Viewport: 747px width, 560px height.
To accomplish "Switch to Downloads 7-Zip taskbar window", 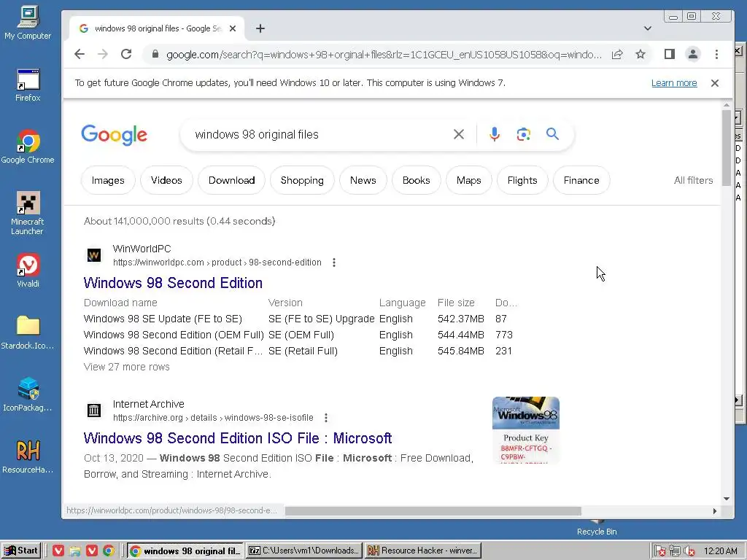I will [x=304, y=551].
